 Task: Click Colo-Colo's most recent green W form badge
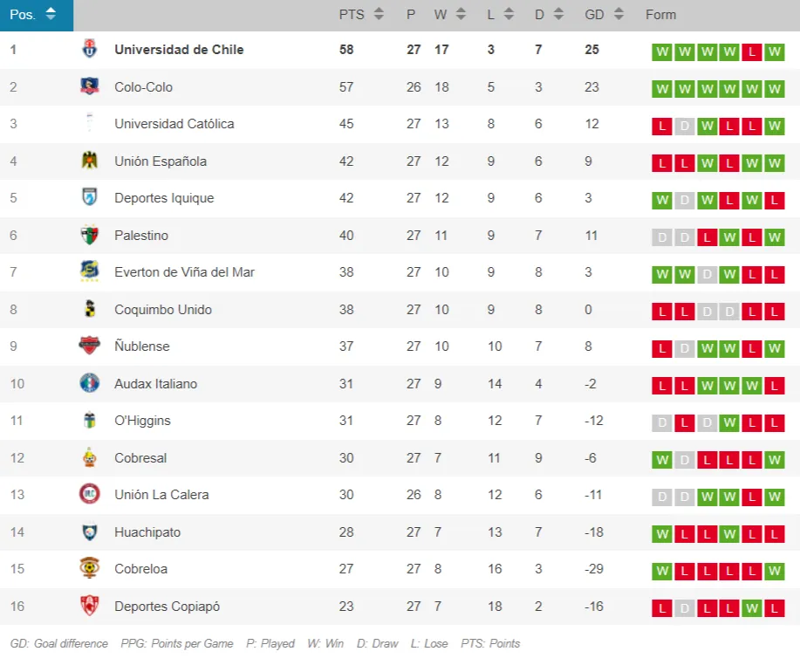click(x=774, y=89)
